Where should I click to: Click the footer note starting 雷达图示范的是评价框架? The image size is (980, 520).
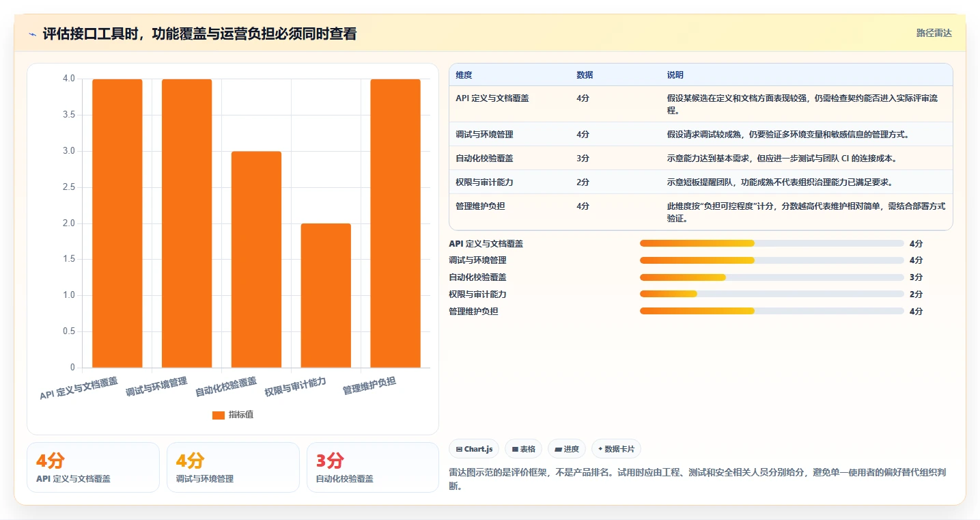pos(697,478)
